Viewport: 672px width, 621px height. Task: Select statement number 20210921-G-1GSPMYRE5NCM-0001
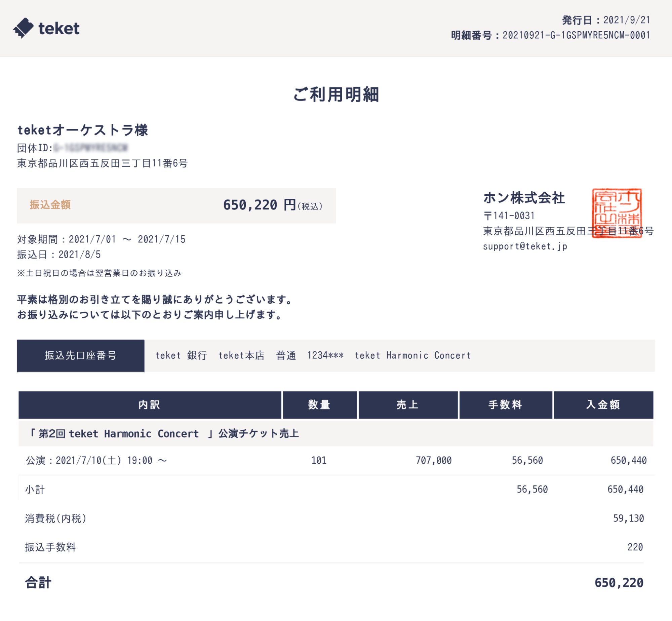click(x=576, y=35)
